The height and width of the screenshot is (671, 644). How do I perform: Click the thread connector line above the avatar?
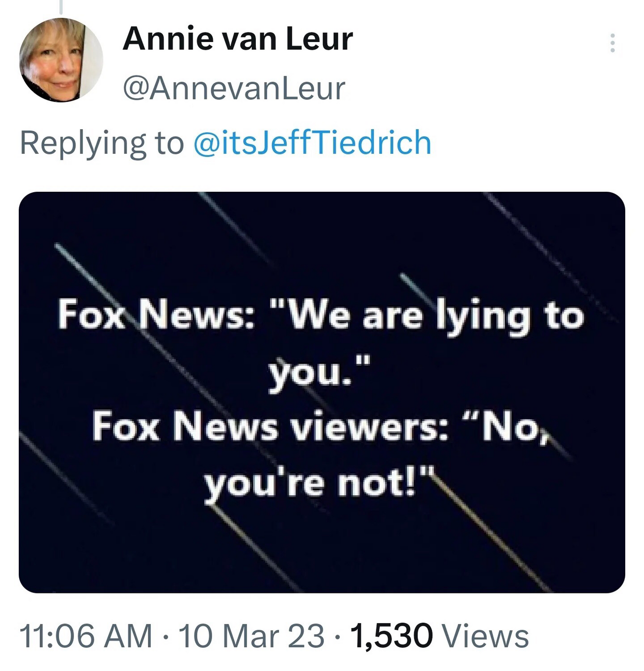(x=61, y=6)
